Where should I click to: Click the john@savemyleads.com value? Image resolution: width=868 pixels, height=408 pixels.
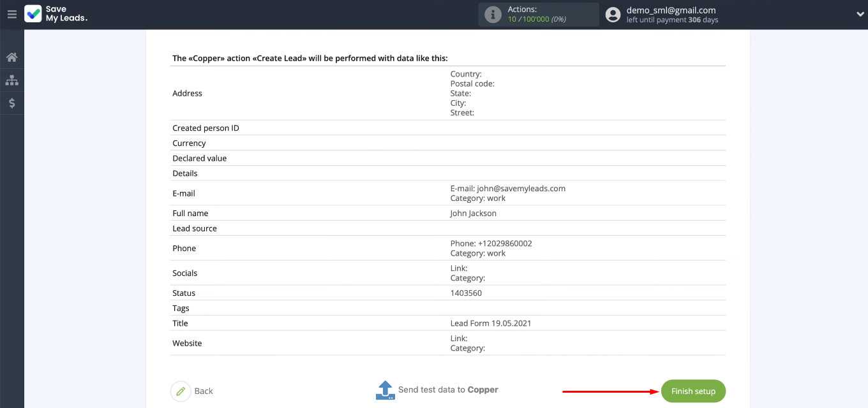(x=521, y=189)
